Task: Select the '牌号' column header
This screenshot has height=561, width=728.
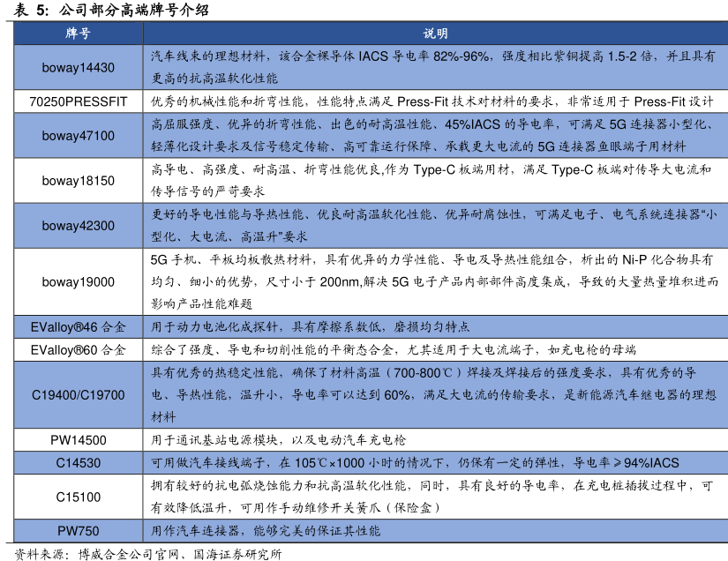Action: click(78, 34)
